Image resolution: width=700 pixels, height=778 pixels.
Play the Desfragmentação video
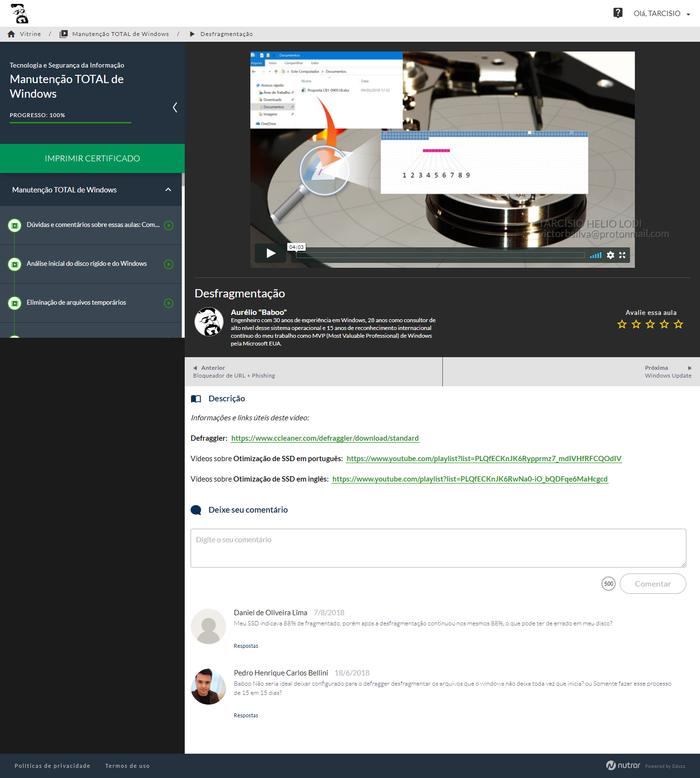point(271,253)
